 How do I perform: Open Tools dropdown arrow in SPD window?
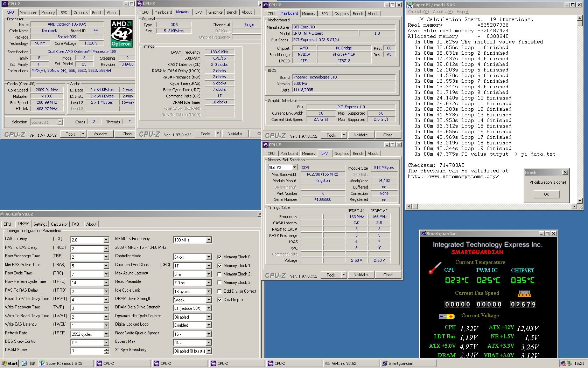(344, 275)
